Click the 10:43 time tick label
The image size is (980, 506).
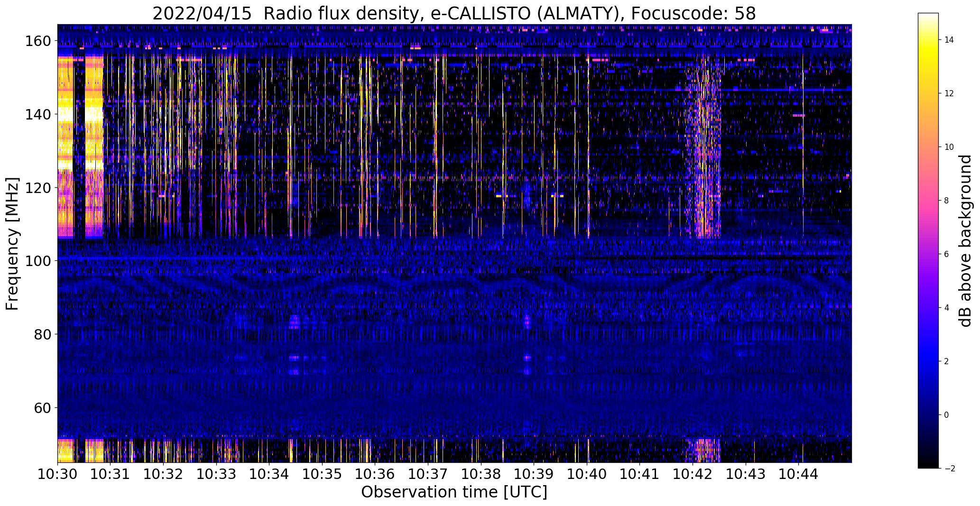tap(746, 474)
